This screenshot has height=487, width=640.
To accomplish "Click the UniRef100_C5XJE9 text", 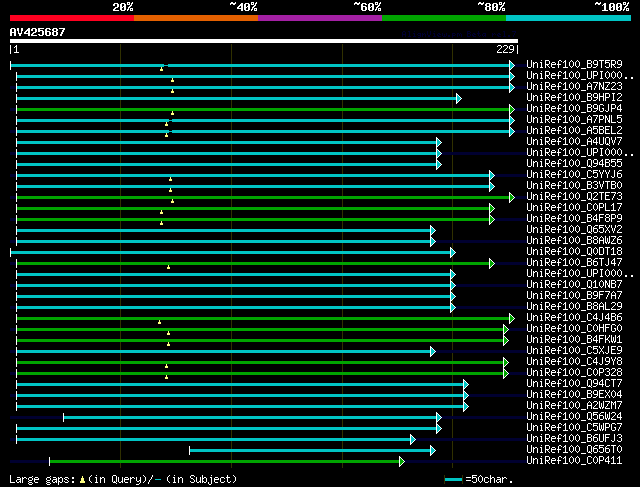I will pyautogui.click(x=574, y=350).
